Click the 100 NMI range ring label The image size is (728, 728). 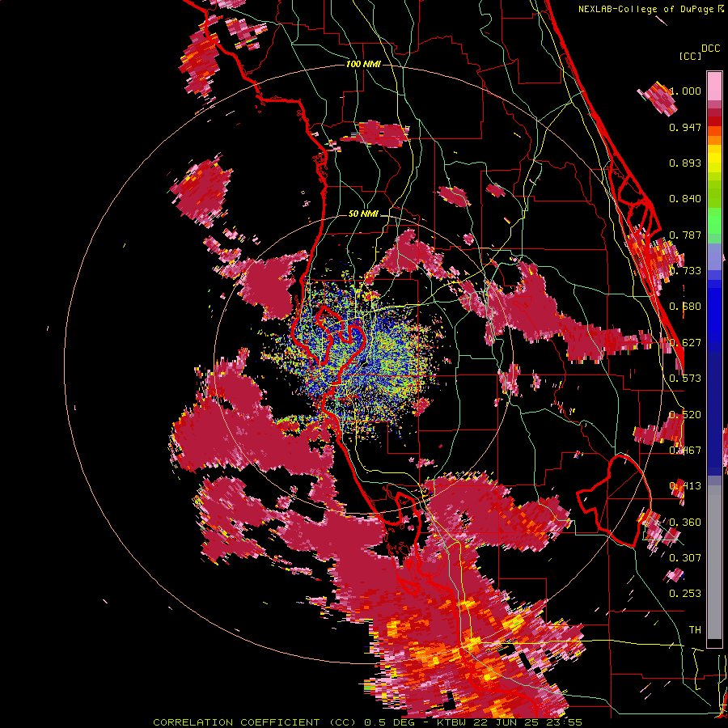pyautogui.click(x=363, y=64)
